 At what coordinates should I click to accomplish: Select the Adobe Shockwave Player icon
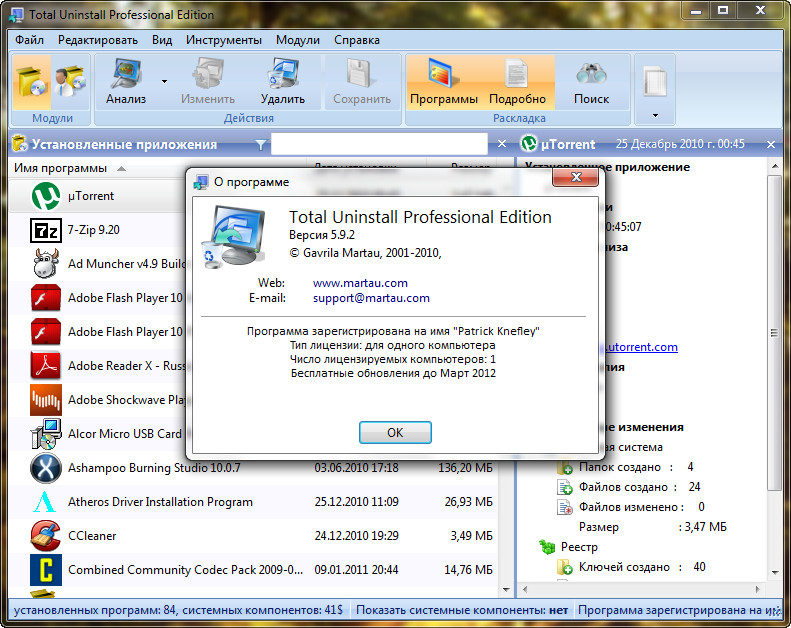[x=46, y=399]
